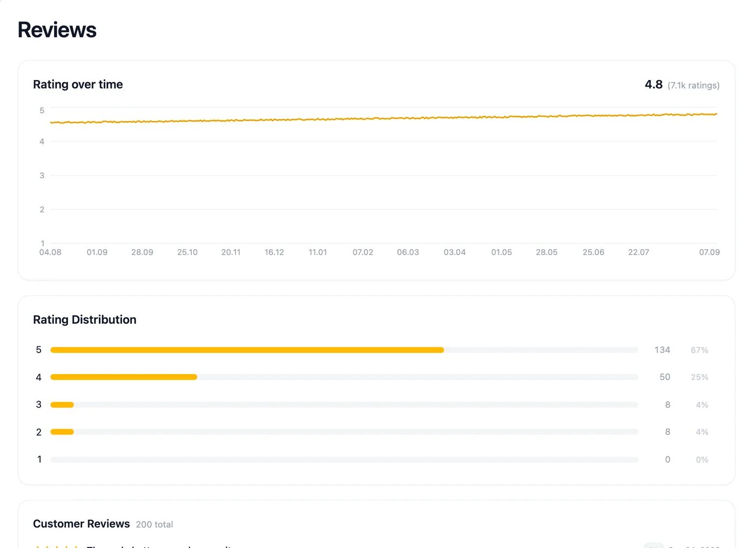
Task: Click the 06.03 date label
Action: (408, 252)
